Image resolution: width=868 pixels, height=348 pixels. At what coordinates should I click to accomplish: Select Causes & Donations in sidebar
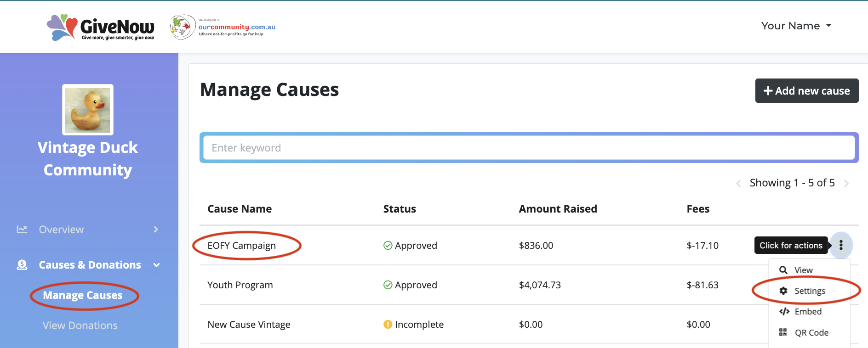[90, 265]
